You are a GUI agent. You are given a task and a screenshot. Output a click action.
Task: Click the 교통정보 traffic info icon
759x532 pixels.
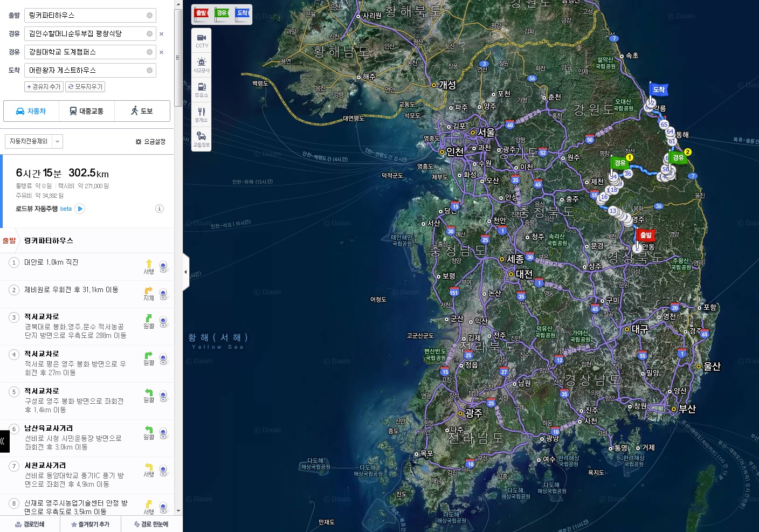click(201, 139)
